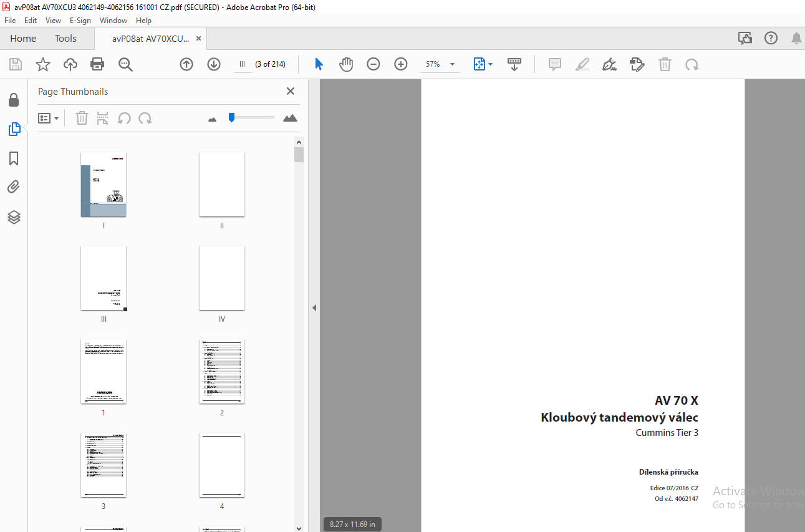Open the zoom level 57% dropdown
Image resolution: width=805 pixels, height=532 pixels.
[x=452, y=64]
